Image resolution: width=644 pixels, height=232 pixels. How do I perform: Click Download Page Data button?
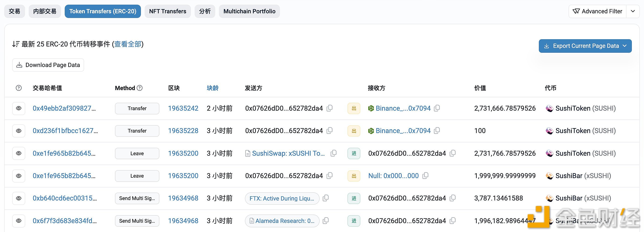point(48,65)
